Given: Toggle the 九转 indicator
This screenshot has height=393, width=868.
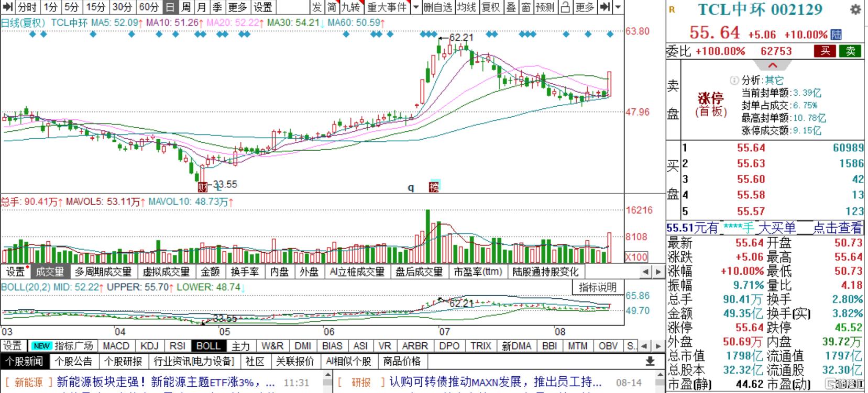Looking at the screenshot, I should [x=351, y=7].
